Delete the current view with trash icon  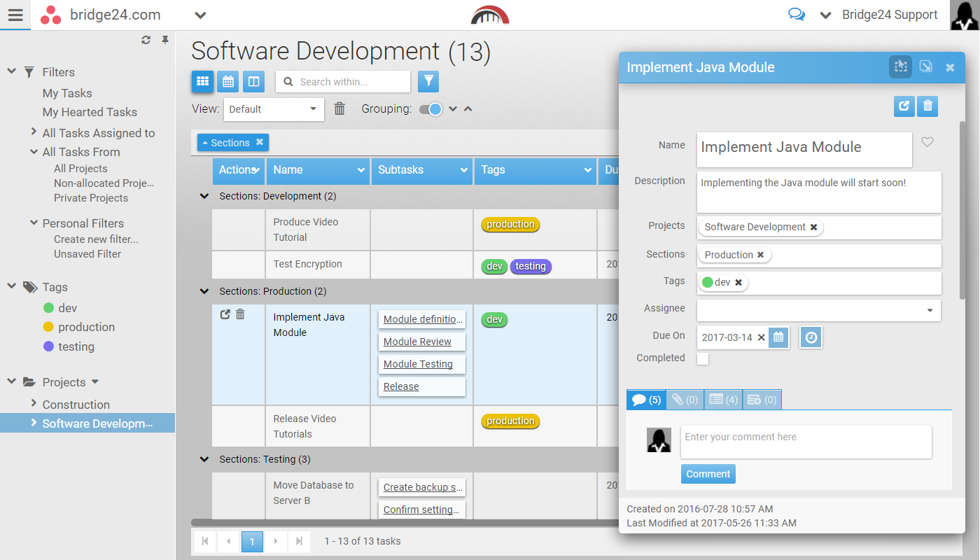[339, 108]
